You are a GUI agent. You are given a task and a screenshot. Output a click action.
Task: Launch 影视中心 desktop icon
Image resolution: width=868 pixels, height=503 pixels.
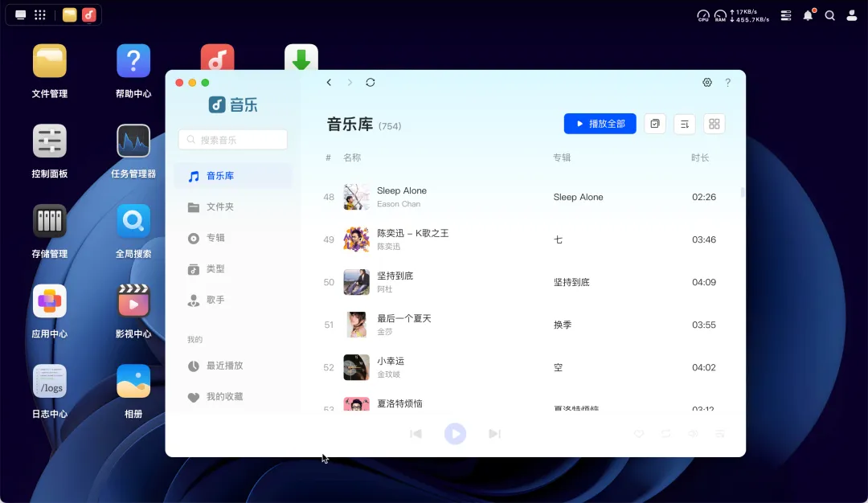tap(133, 301)
